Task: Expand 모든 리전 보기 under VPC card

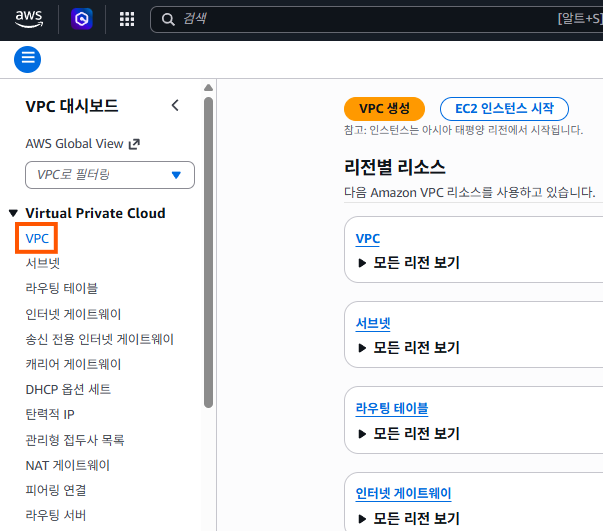Action: pos(409,263)
